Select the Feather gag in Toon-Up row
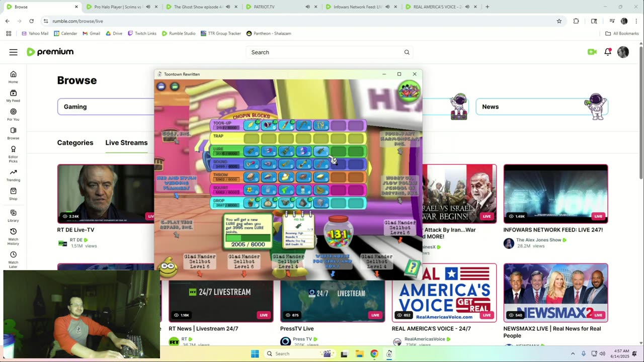 (251, 125)
